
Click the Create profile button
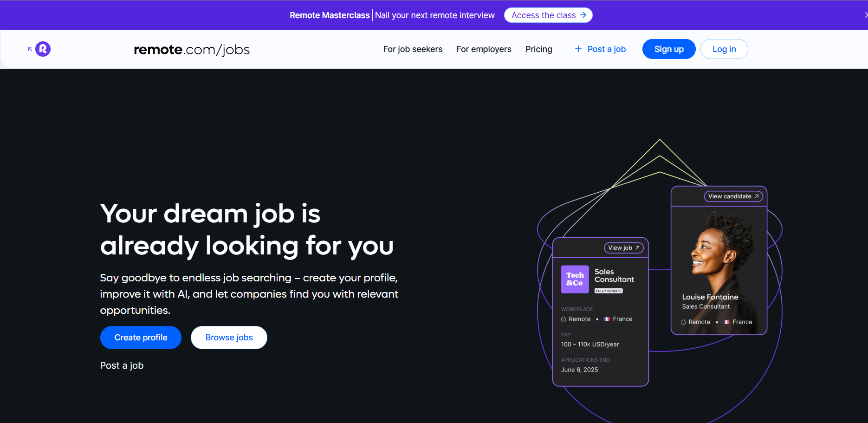pyautogui.click(x=141, y=338)
